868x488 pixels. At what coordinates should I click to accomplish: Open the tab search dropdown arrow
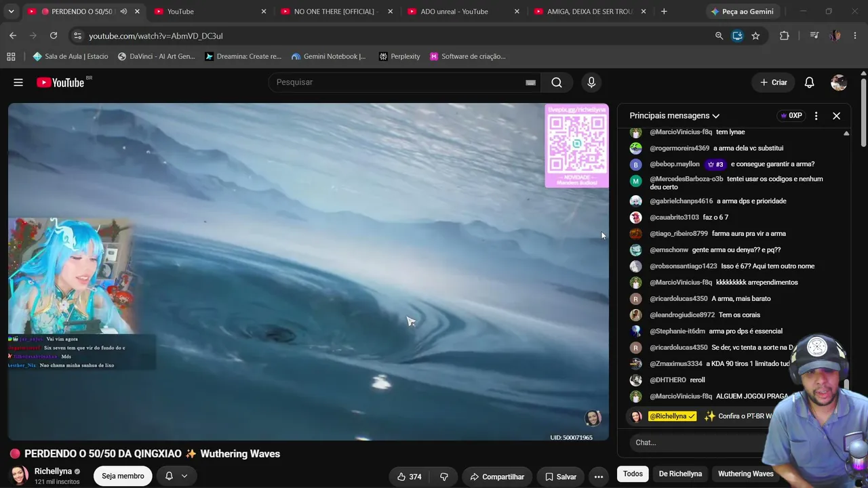(x=11, y=12)
